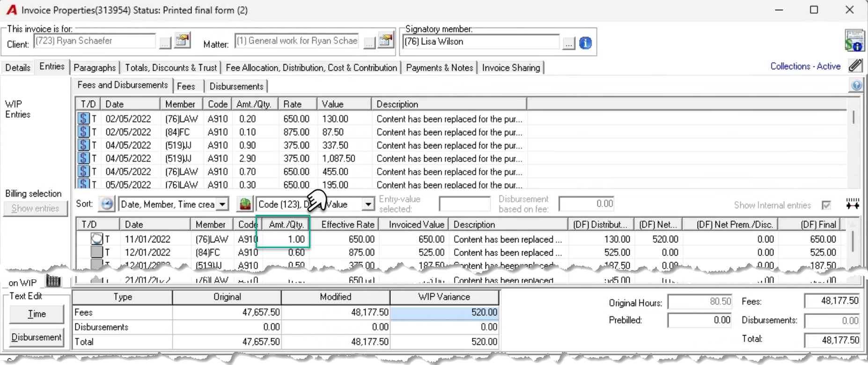This screenshot has height=365, width=868.
Task: Click the Collections - Active link
Action: 805,66
